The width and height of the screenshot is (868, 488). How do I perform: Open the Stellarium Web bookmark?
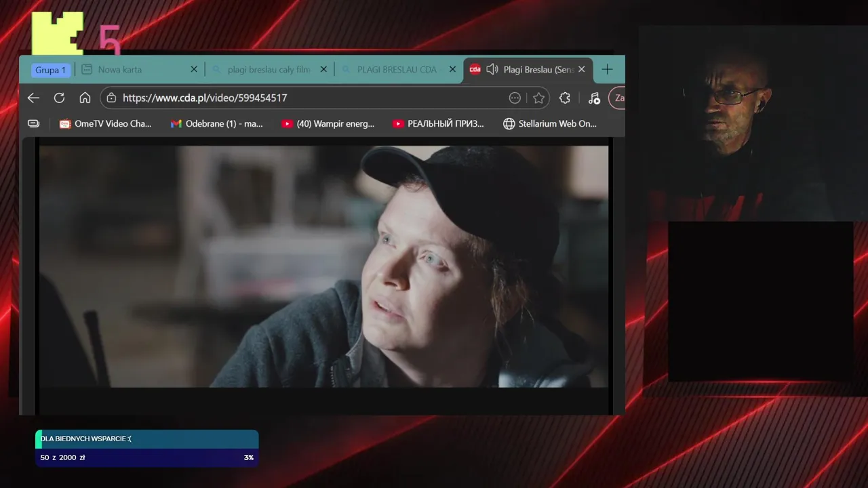[x=550, y=124]
